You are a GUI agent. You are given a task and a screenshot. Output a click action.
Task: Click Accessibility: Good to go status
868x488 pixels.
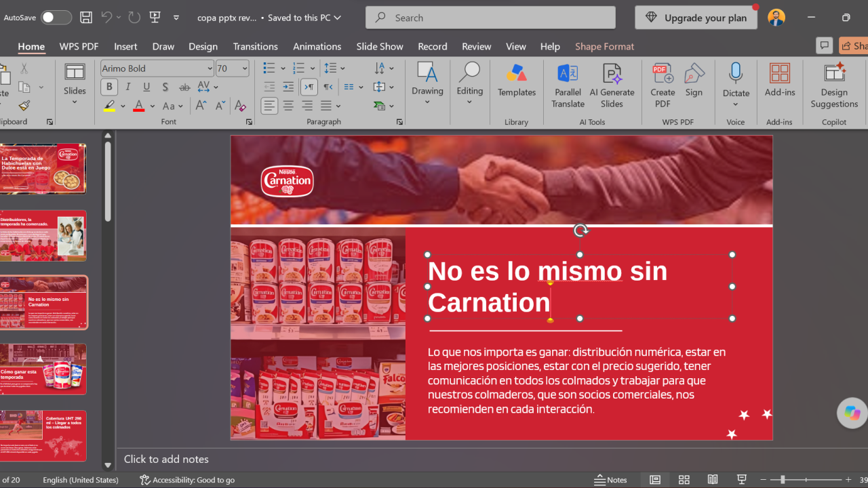pyautogui.click(x=187, y=480)
